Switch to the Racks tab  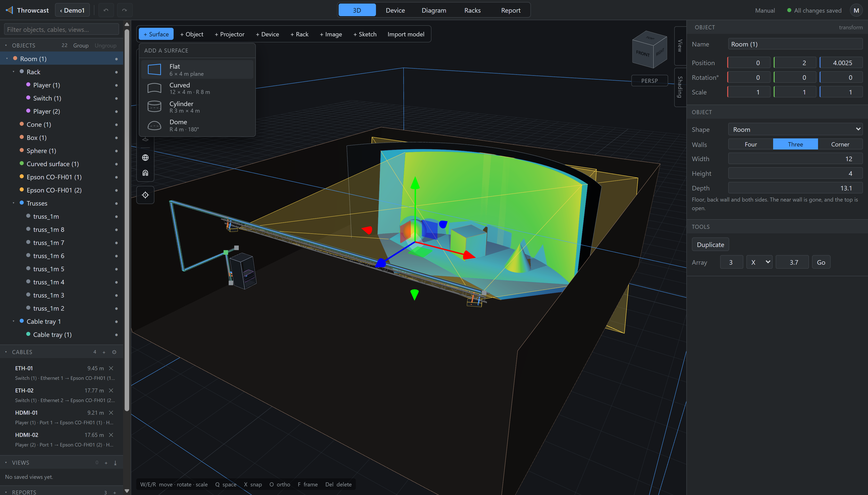[472, 10]
